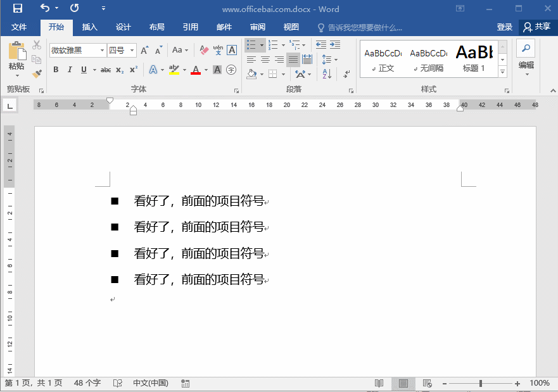The width and height of the screenshot is (558, 392).
Task: Click the sort A-Z icon
Action: pyautogui.click(x=327, y=74)
